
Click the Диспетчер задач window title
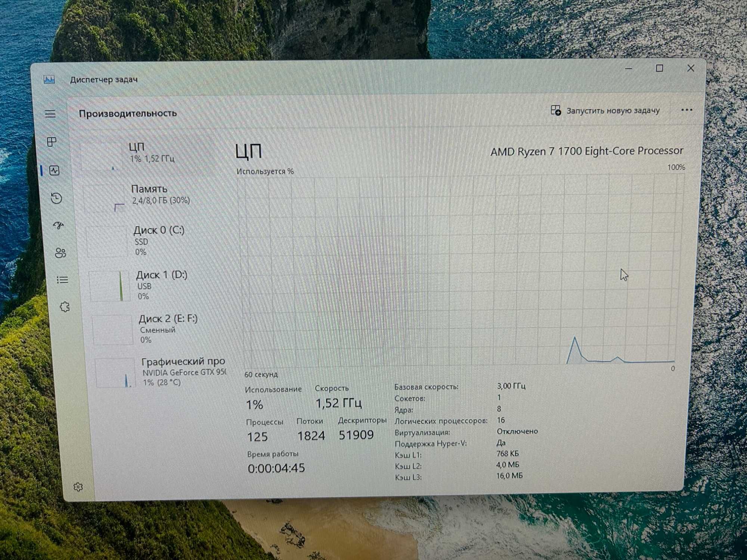coord(104,80)
